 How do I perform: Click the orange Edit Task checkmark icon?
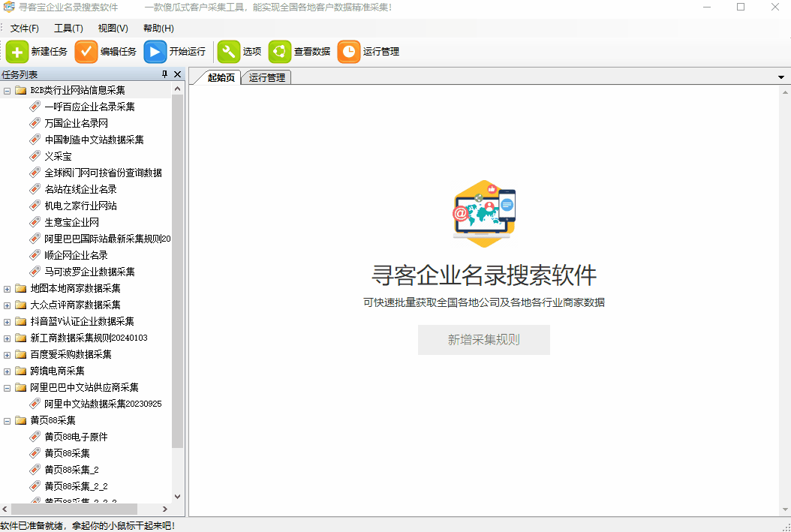86,52
